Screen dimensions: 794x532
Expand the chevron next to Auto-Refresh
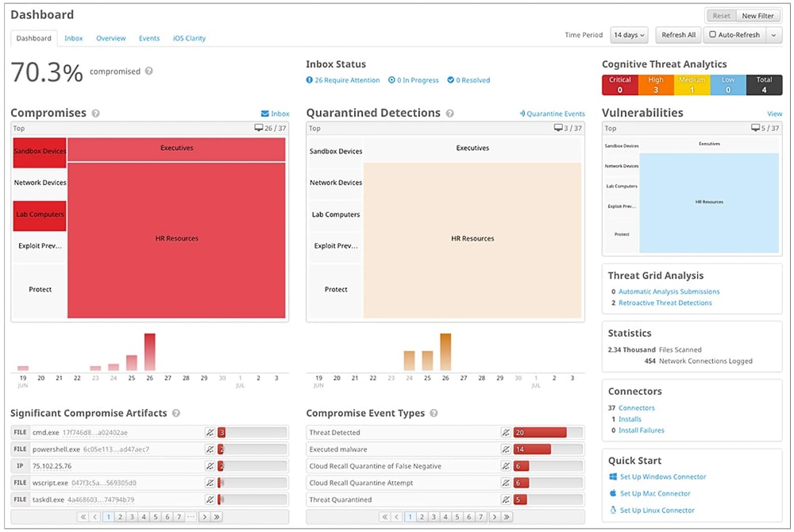(x=773, y=34)
